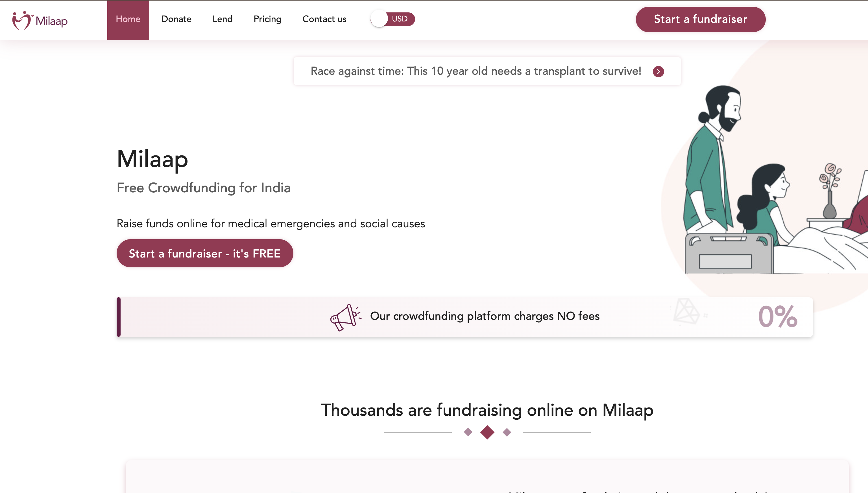Click the white currency toggle knob

pyautogui.click(x=379, y=19)
